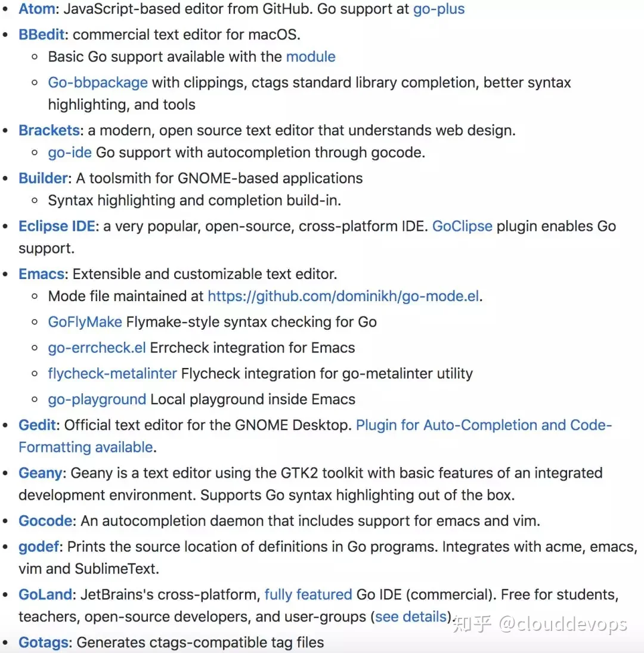Visit the Brackets editor link

pyautogui.click(x=49, y=131)
